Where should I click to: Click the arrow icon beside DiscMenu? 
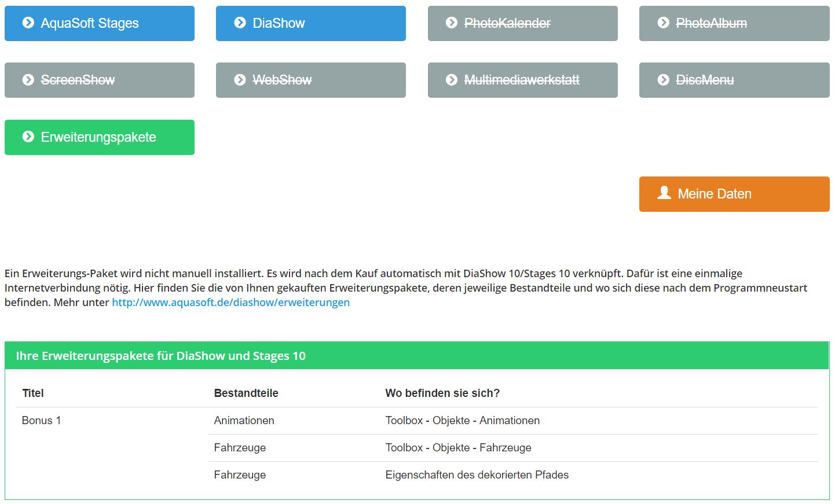pos(664,80)
